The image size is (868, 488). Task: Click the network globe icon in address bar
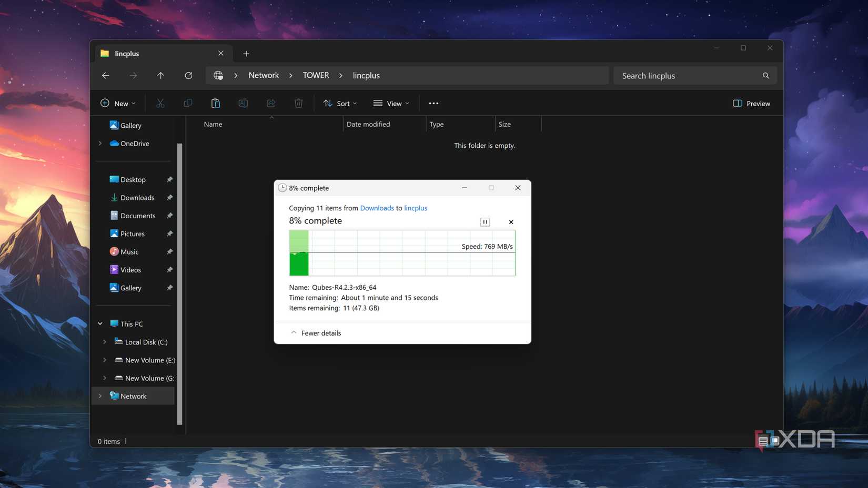point(218,76)
